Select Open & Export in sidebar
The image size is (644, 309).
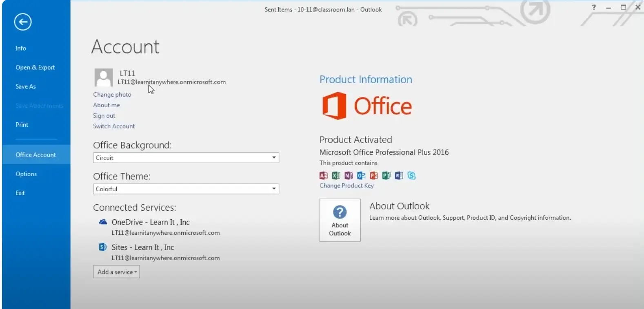coord(35,68)
